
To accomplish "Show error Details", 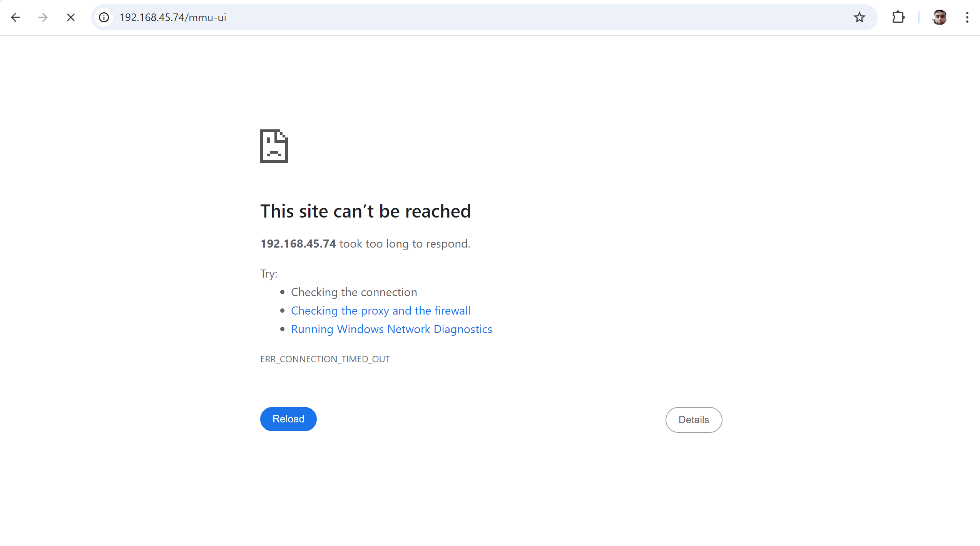I will (694, 420).
